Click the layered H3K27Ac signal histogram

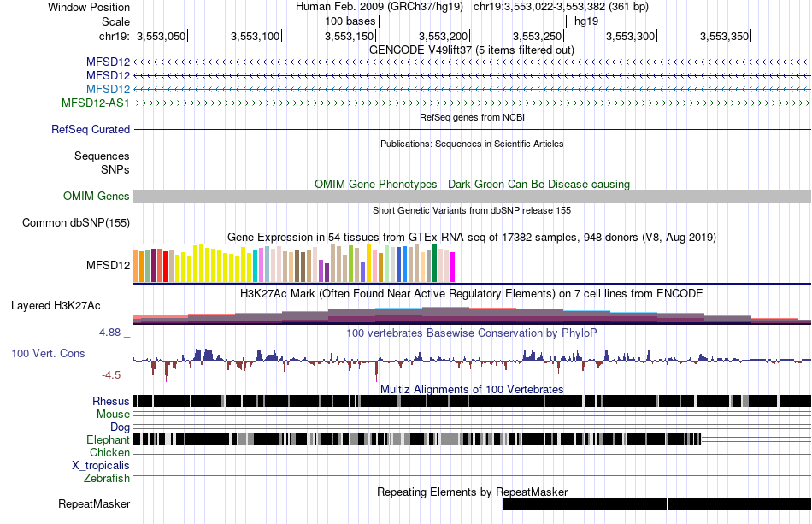pyautogui.click(x=473, y=315)
